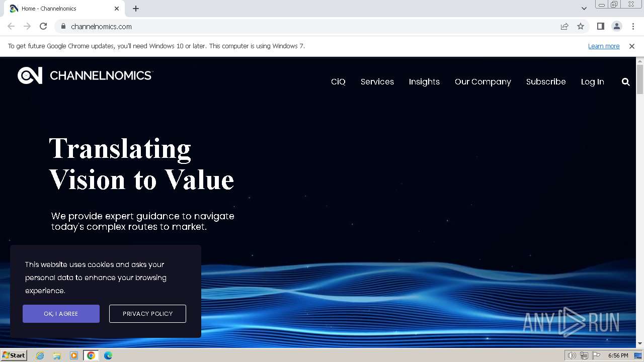Open the Action Center flag icon

(596, 355)
